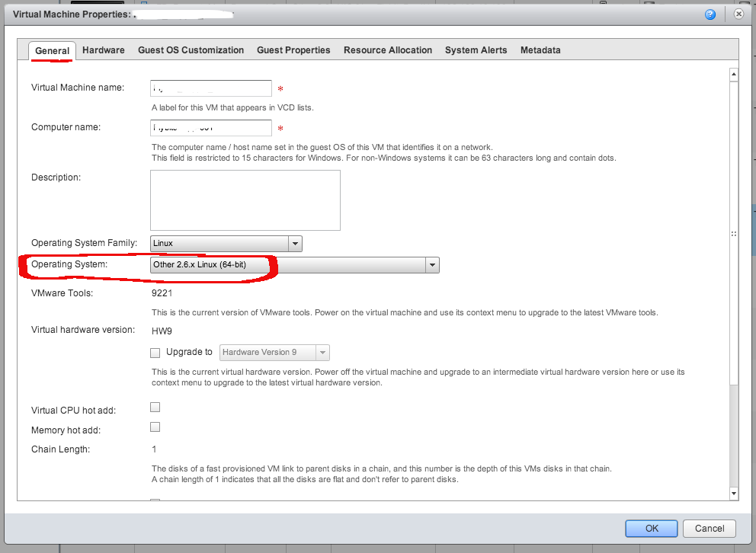The height and width of the screenshot is (553, 756).
Task: Enable the Upgrade to hardware version checkbox
Action: click(155, 353)
